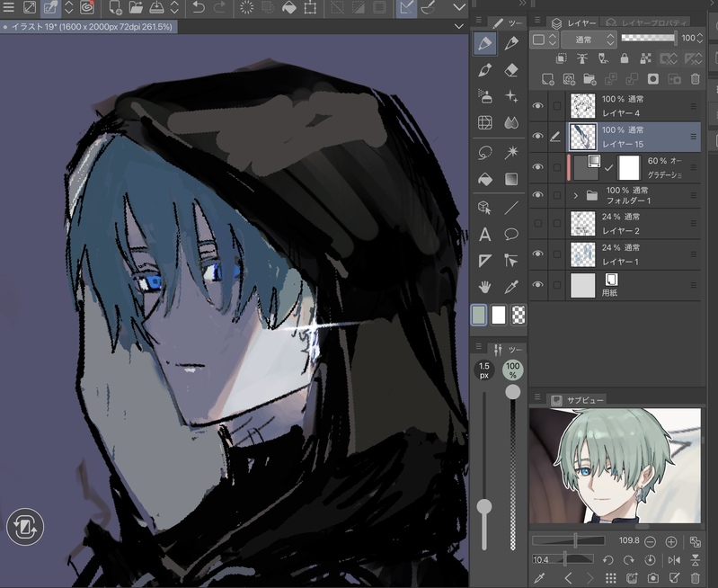Select the Balloon tool
This screenshot has width=718, height=588.
(511, 235)
